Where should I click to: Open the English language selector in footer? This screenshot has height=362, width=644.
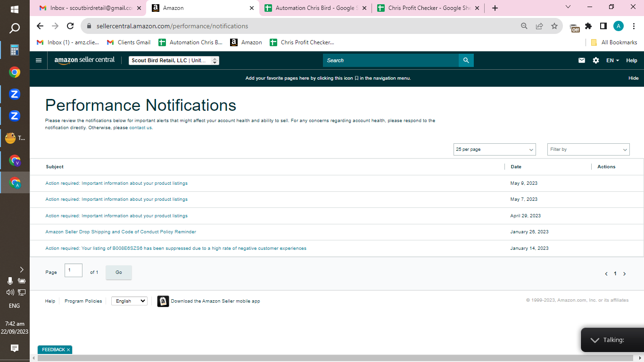(x=129, y=301)
